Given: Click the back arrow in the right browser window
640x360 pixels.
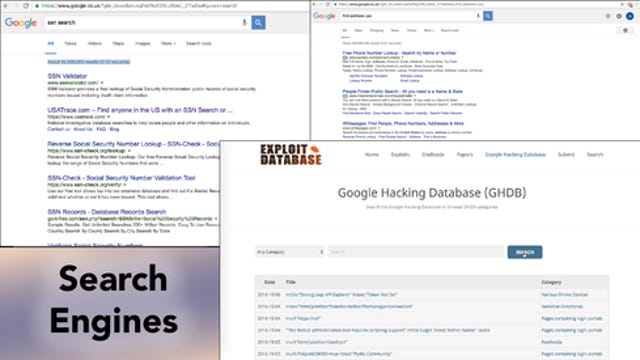Looking at the screenshot, I should [x=315, y=4].
